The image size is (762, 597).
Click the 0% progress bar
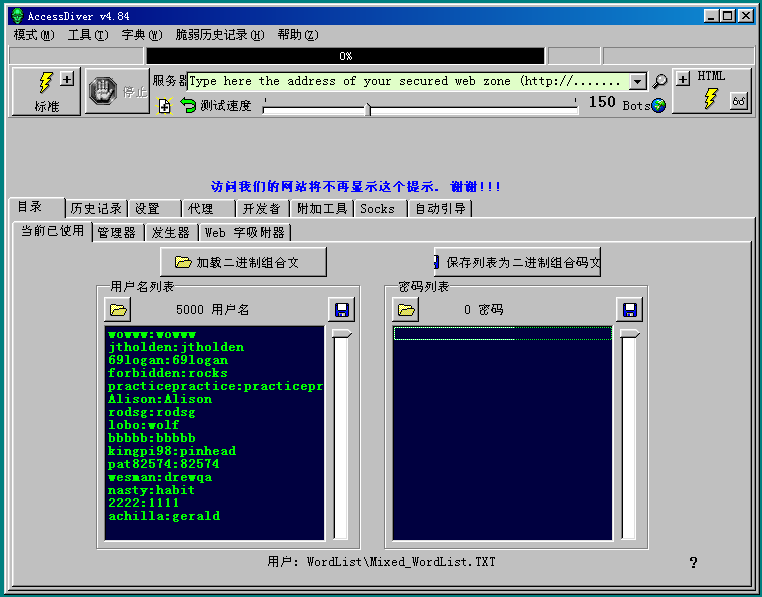(345, 56)
